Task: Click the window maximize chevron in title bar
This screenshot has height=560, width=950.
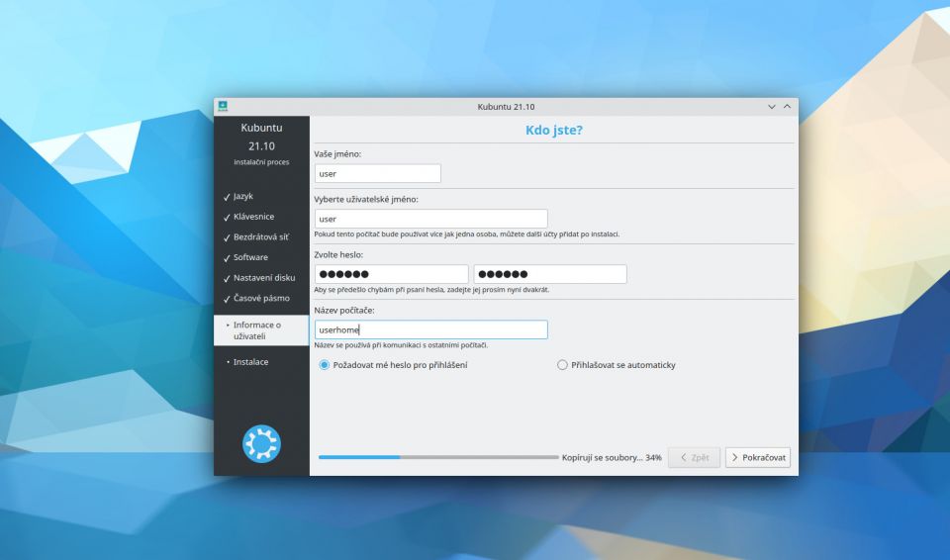Action: click(787, 107)
